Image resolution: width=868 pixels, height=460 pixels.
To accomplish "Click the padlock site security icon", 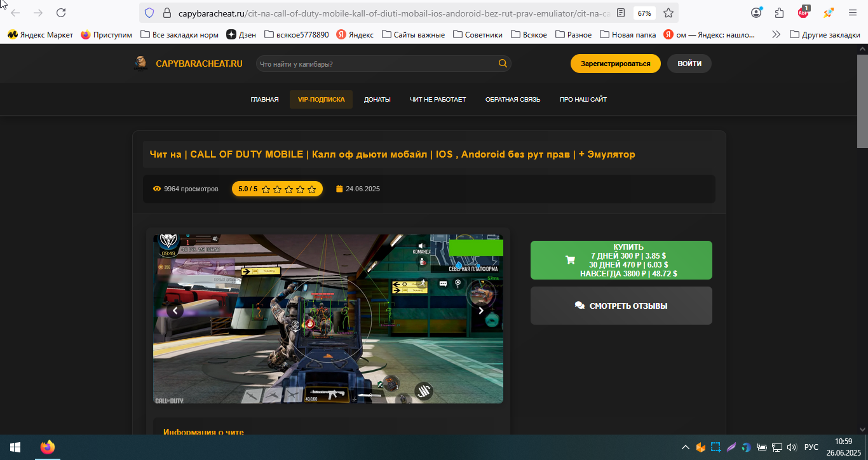I will (167, 13).
